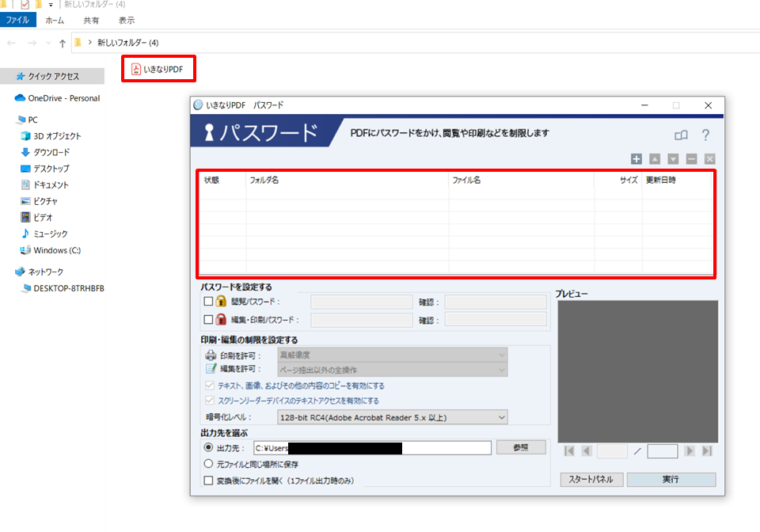The width and height of the screenshot is (760, 532).
Task: Click the current page number field under preview
Action: (612, 451)
